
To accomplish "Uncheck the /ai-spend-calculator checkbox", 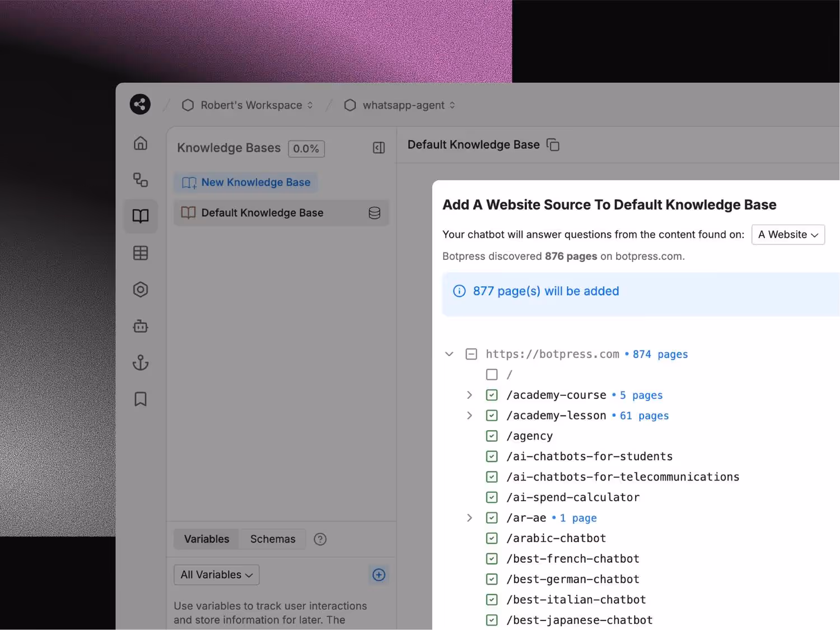I will point(492,497).
